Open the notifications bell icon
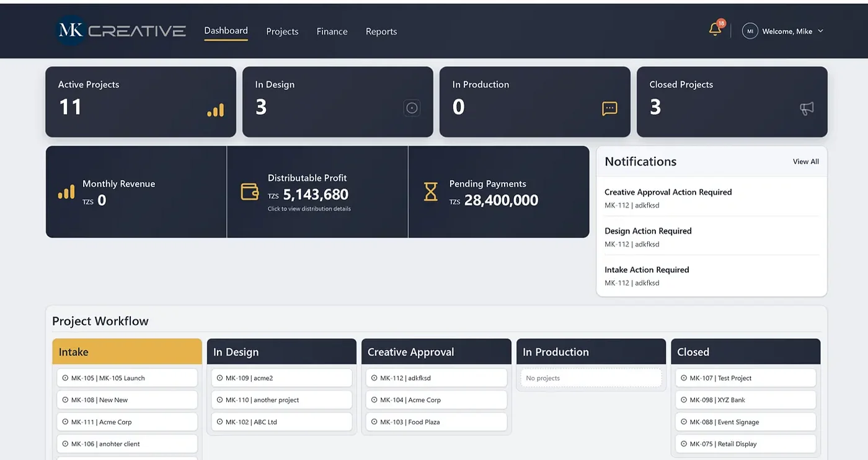 tap(715, 29)
